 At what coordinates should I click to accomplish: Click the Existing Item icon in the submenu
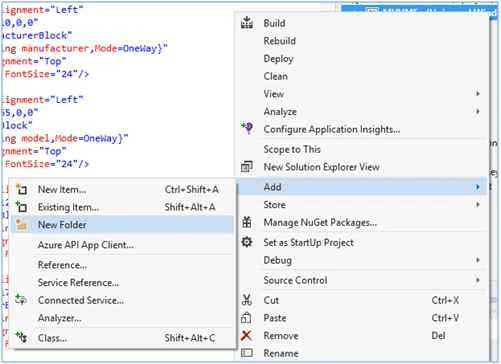coord(22,207)
